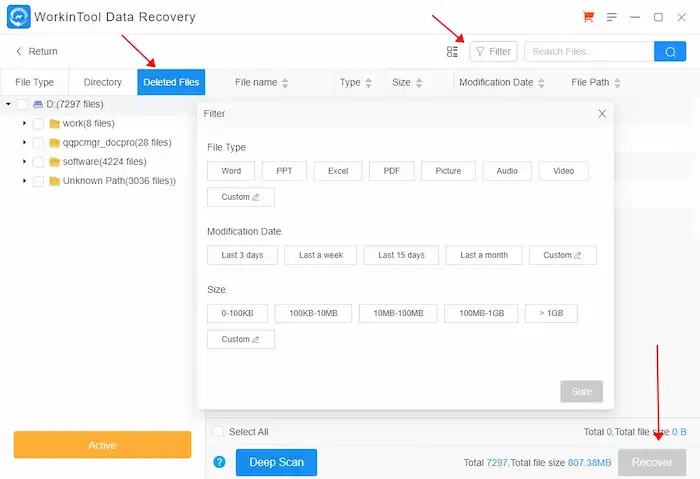Close the Filter dialog with X
This screenshot has height=479, width=700.
click(x=602, y=114)
